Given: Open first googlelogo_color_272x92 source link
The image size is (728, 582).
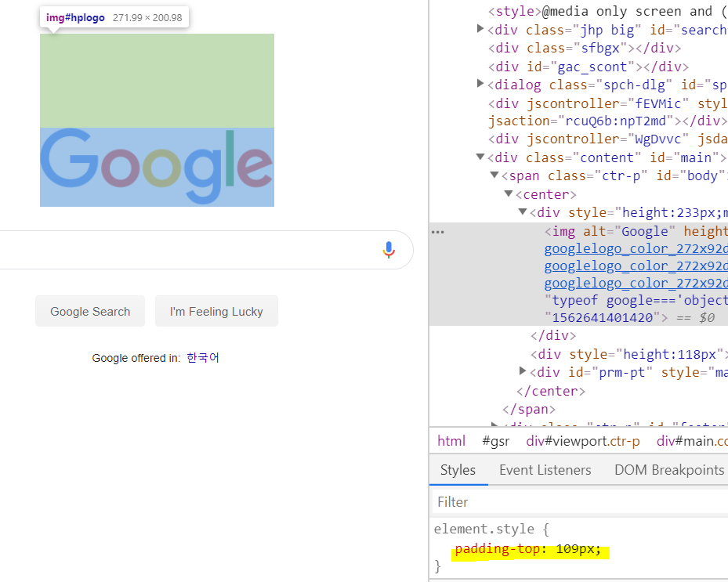Looking at the screenshot, I should point(636,249).
